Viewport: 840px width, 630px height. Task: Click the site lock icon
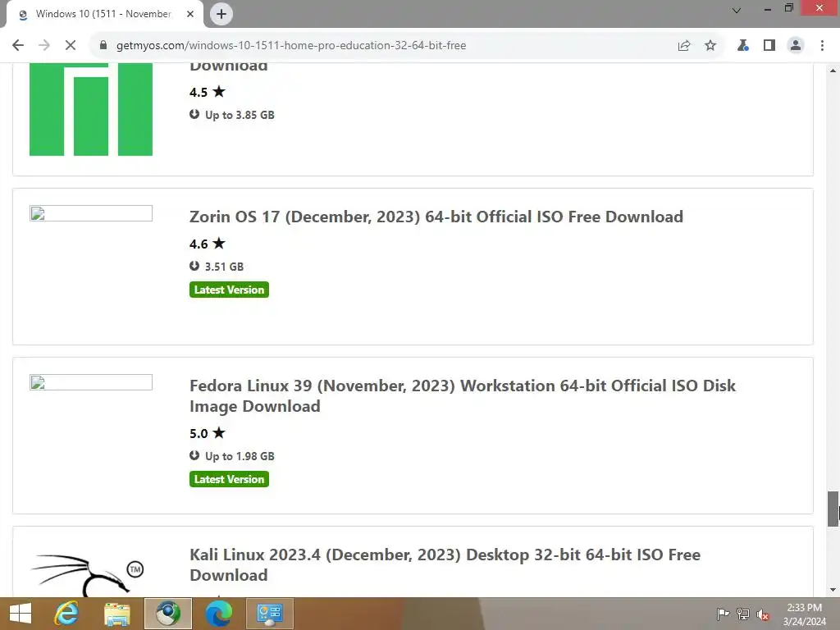click(103, 46)
